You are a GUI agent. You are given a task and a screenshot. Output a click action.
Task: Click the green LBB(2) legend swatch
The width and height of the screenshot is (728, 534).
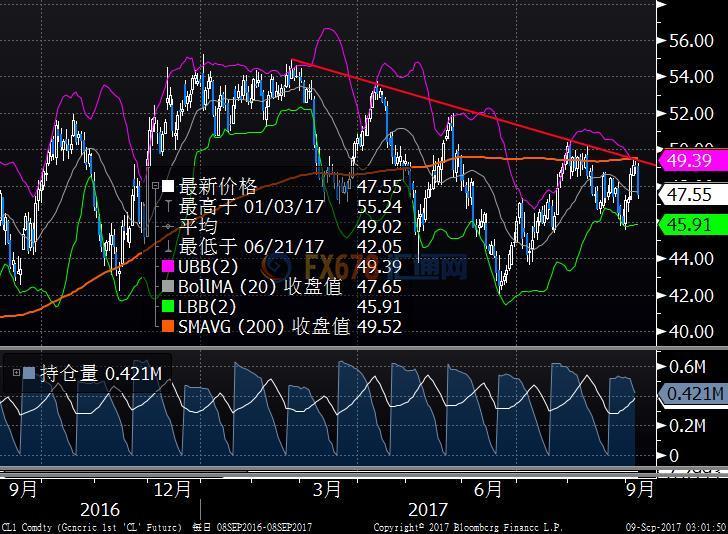pyautogui.click(x=168, y=307)
